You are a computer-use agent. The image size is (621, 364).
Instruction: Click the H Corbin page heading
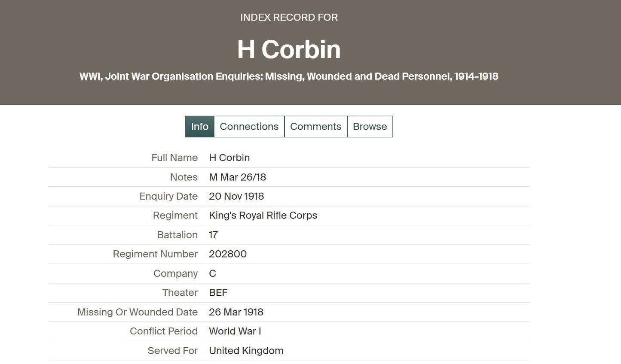tap(289, 49)
